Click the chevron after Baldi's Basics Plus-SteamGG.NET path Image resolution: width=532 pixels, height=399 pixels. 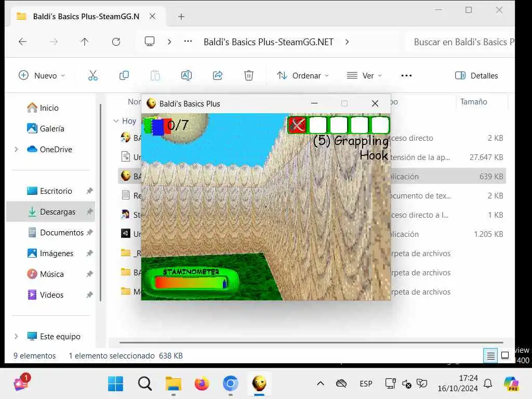pos(347,42)
